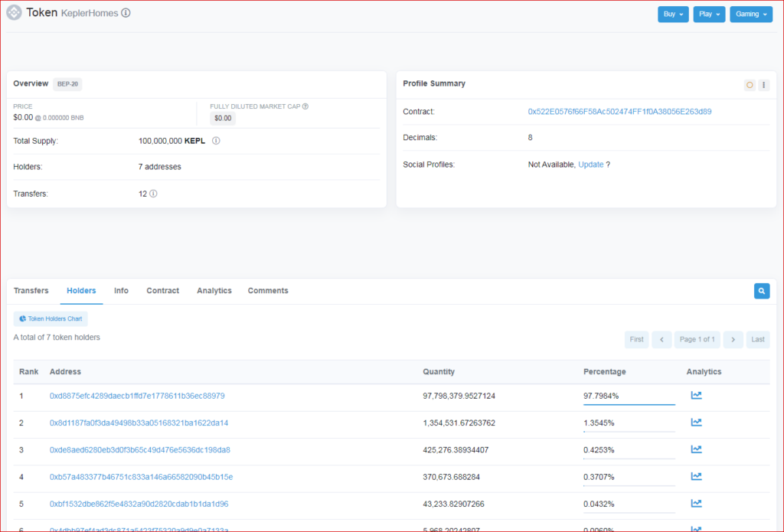Click the Analytics column header in the table
This screenshot has height=532, width=784.
click(x=704, y=371)
